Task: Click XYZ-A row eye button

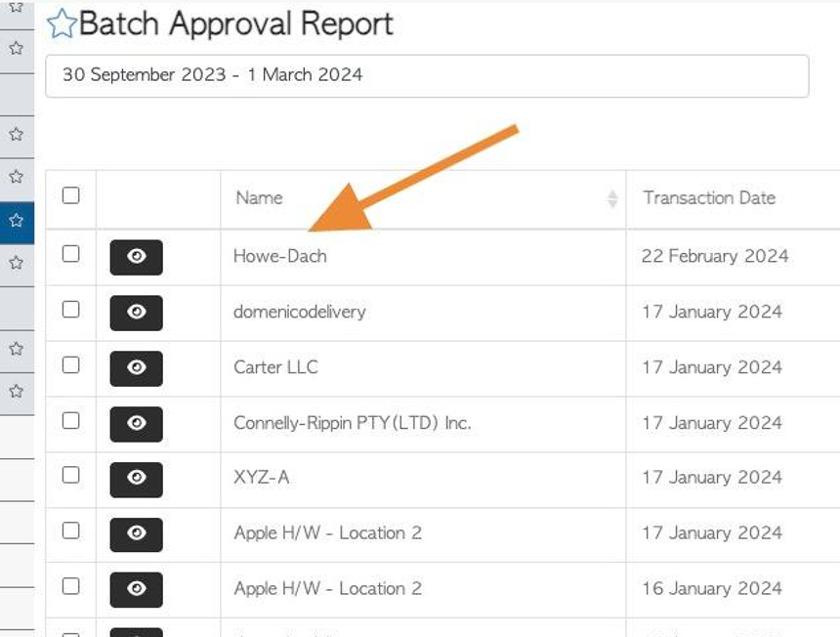Action: [x=136, y=480]
